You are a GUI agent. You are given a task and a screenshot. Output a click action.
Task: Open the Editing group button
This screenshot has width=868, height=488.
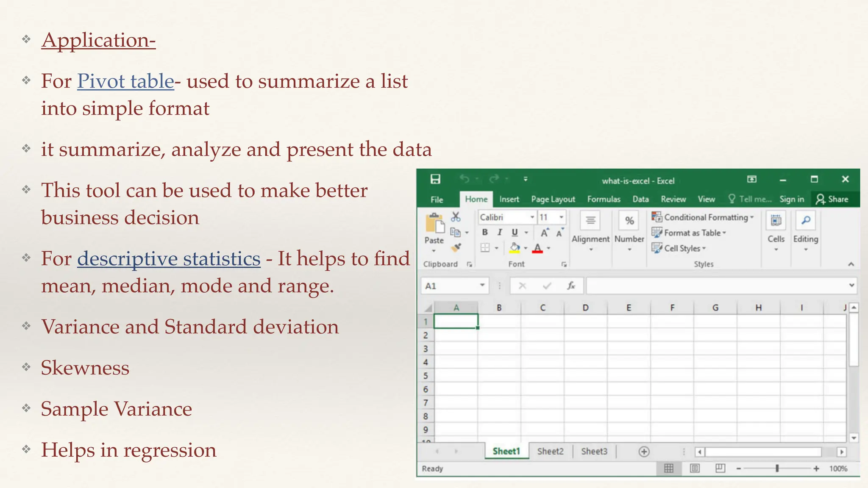806,232
